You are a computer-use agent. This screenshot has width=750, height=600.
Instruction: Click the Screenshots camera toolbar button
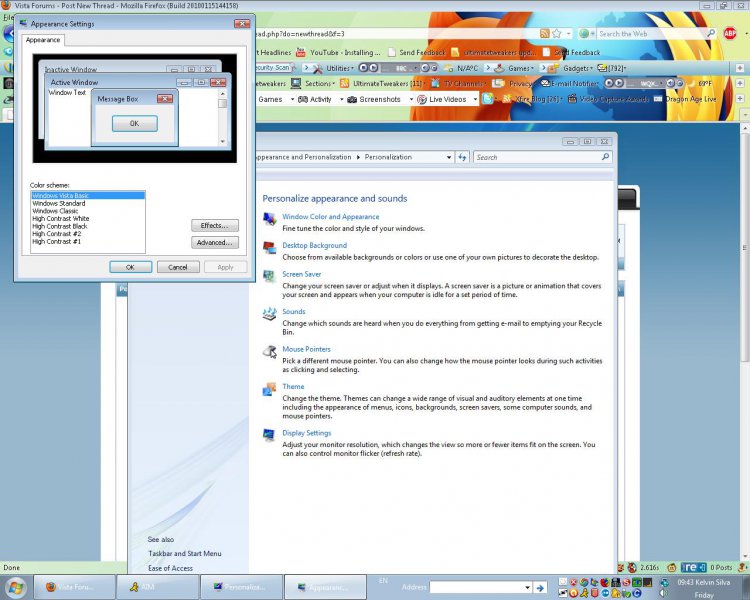tap(374, 99)
